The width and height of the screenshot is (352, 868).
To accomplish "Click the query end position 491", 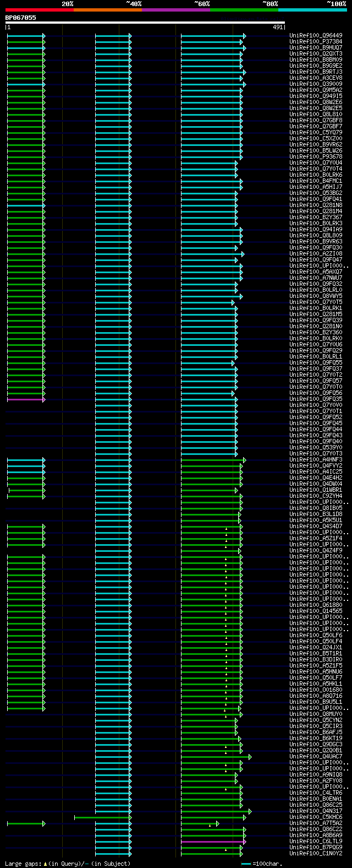I will [x=278, y=27].
